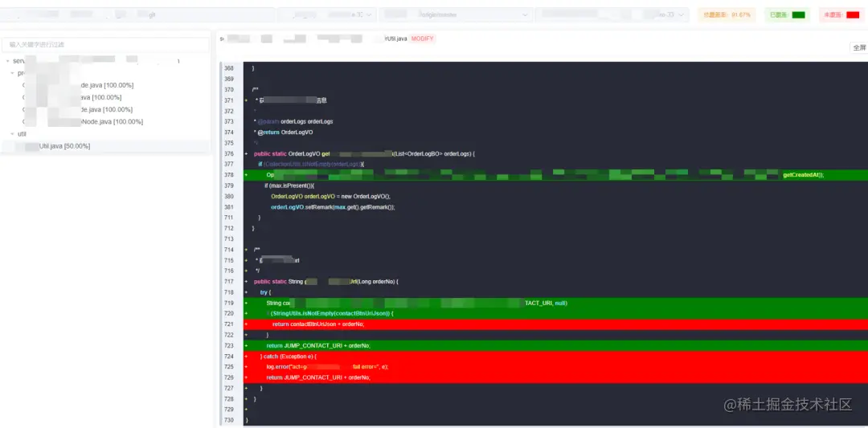Click 'try {' on line 718
This screenshot has width=868, height=428.
pyautogui.click(x=266, y=292)
